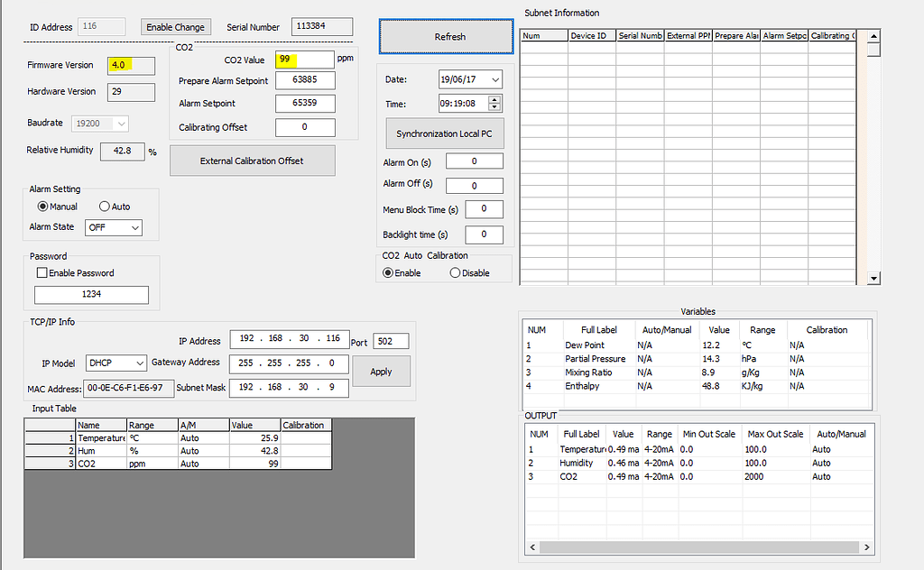Click Synchronization Local PC
Image resolution: width=924 pixels, height=570 pixels.
[x=444, y=133]
